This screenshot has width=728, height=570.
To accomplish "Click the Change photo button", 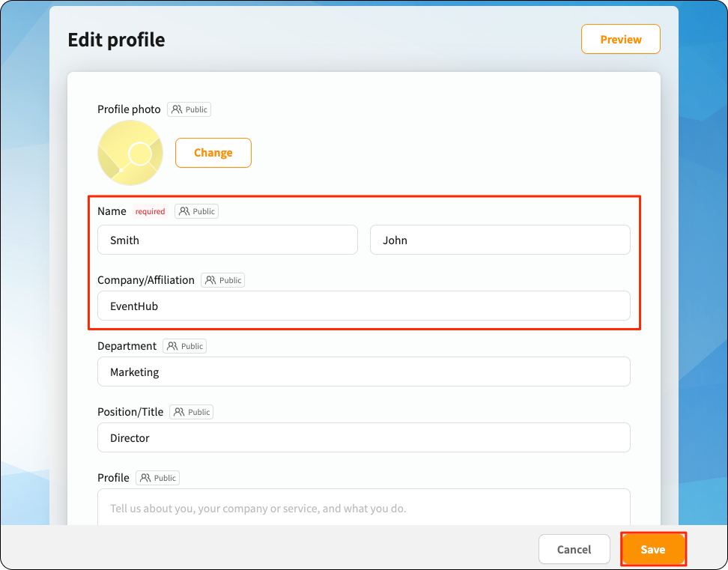I will pyautogui.click(x=213, y=153).
